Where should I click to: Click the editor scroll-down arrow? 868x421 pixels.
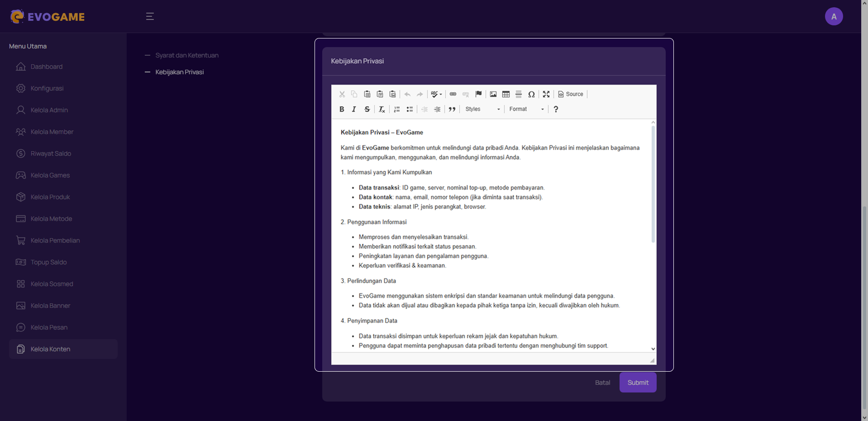[653, 349]
